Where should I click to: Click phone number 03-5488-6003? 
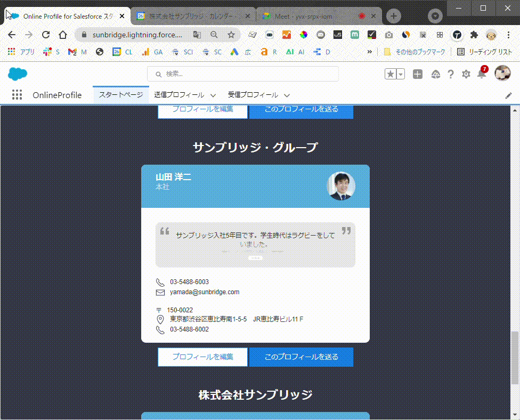189,282
